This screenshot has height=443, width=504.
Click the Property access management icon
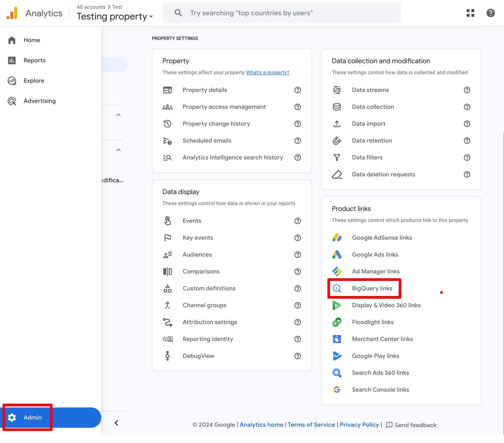pyautogui.click(x=168, y=107)
